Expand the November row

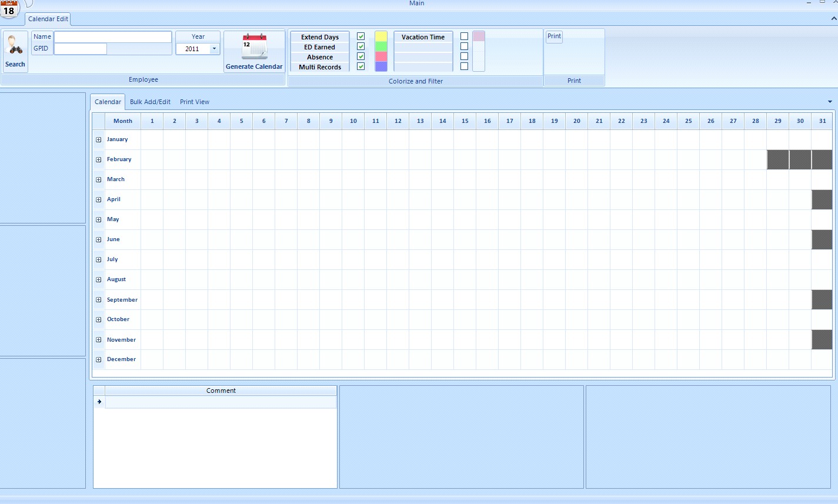99,340
